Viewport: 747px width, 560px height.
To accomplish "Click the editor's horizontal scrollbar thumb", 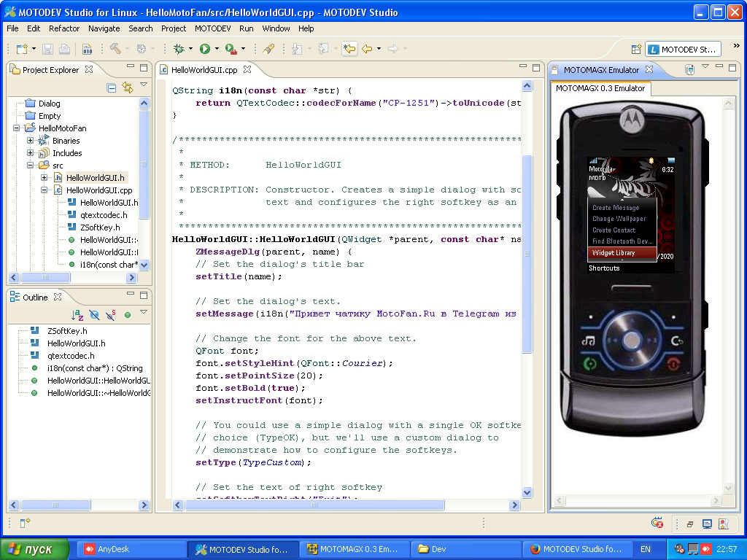I will pos(314,505).
